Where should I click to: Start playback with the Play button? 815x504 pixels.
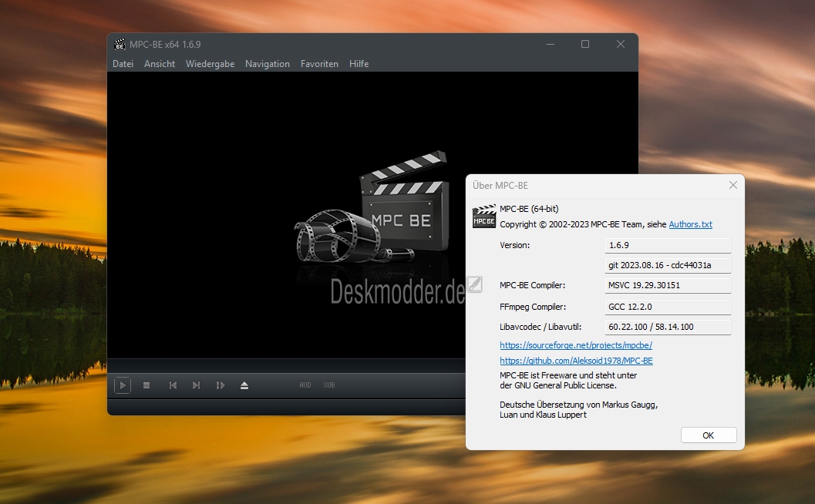pyautogui.click(x=123, y=385)
